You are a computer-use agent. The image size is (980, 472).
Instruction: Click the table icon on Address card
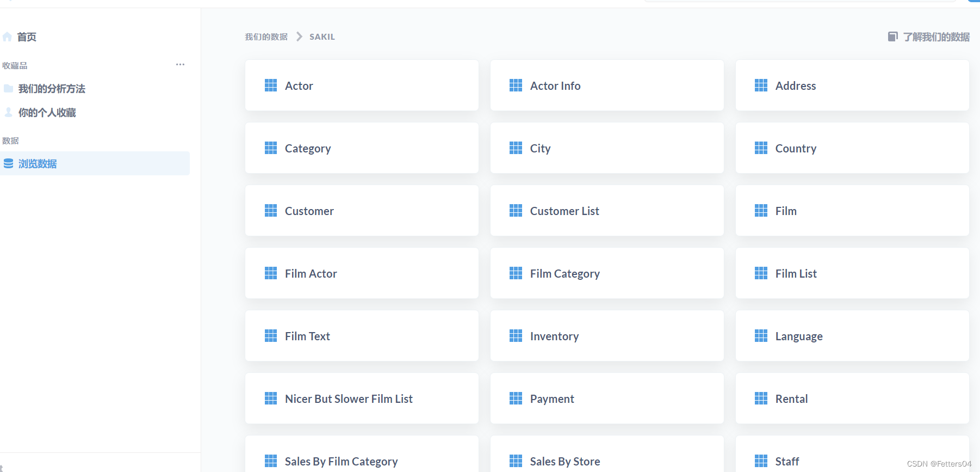pyautogui.click(x=761, y=85)
